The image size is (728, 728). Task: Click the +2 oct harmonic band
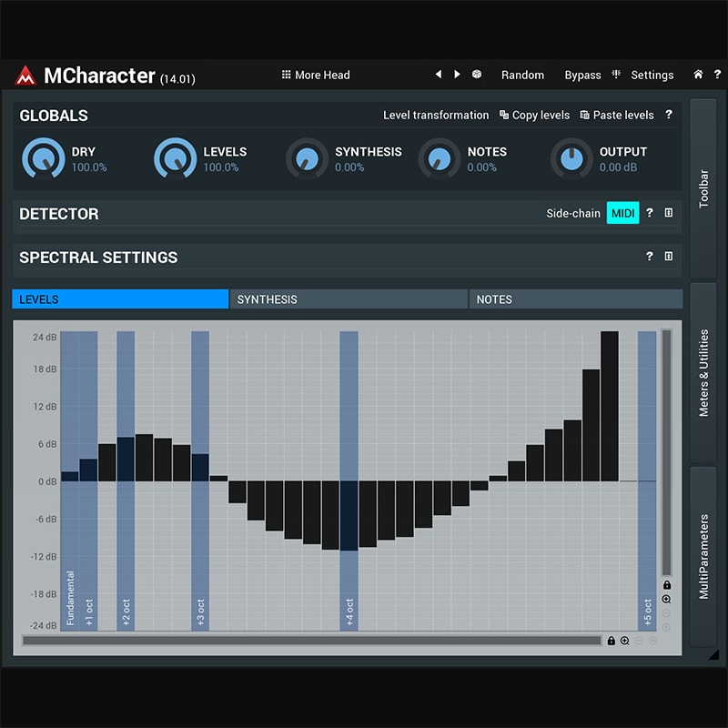click(x=126, y=480)
